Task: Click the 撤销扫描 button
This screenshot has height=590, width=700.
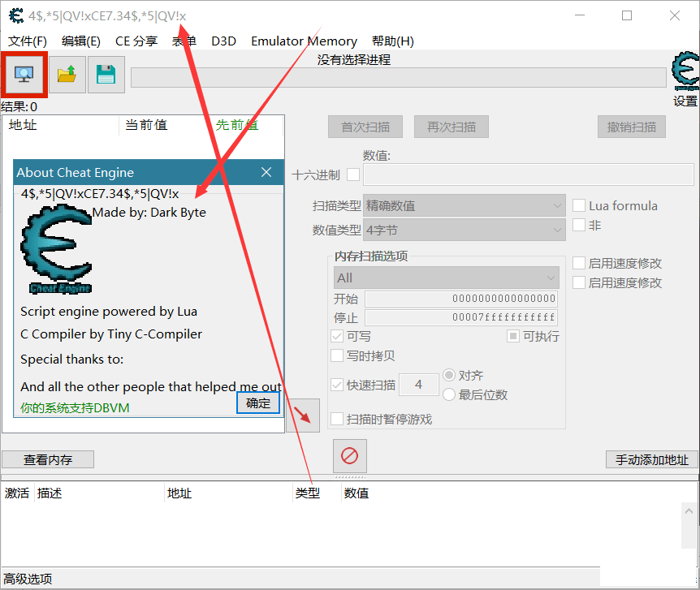Action: pyautogui.click(x=632, y=127)
